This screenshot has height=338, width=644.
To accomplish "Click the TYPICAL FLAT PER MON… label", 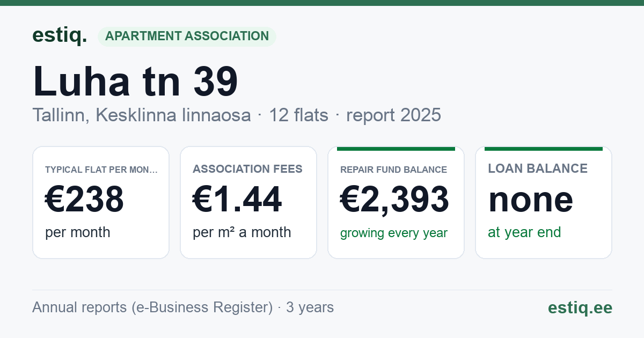I will pos(101,170).
